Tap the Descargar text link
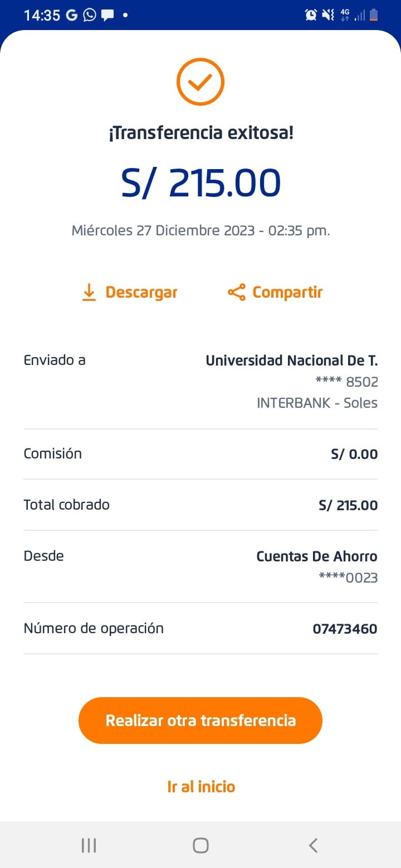 pos(141,292)
